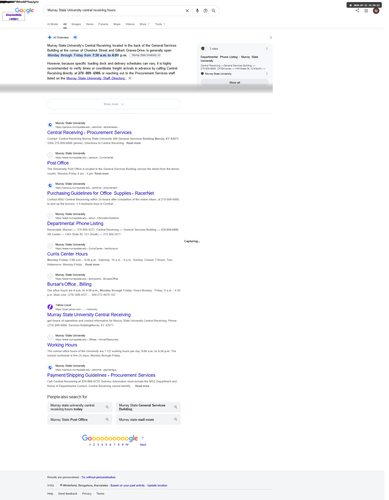The image size is (389, 500).
Task: Open 'Departmental Phone Listing - Murray State University' source card
Action: click(229, 59)
